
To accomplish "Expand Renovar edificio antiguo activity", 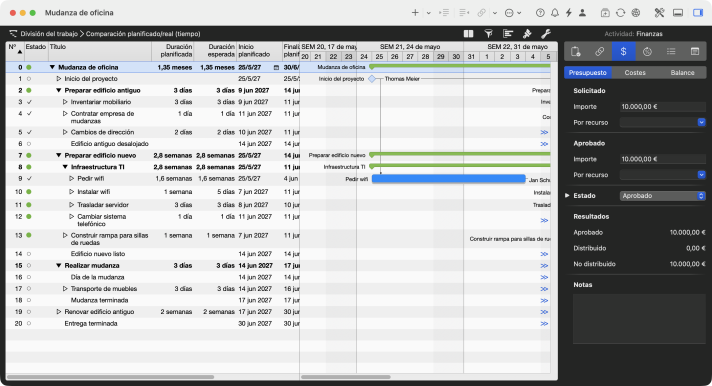I will pyautogui.click(x=59, y=312).
